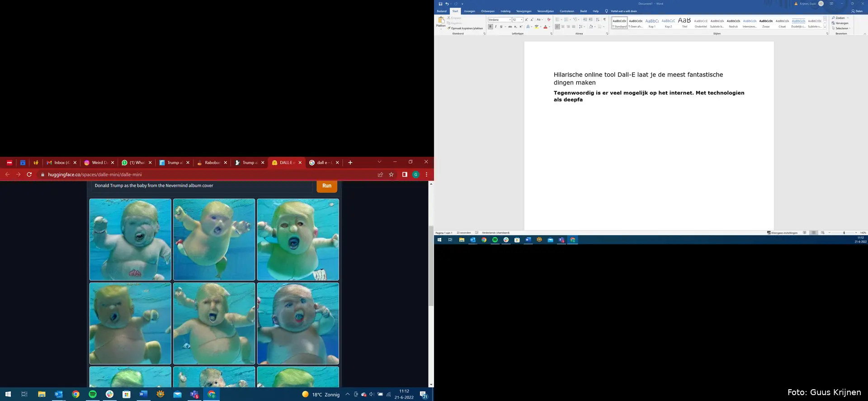Screen dimensions: 868x401
Task: Expand the Verdana font name dropdown
Action: pyautogui.click(x=510, y=19)
